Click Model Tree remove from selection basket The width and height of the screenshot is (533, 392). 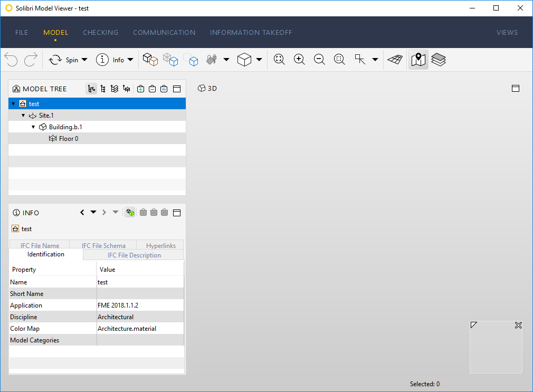153,89
